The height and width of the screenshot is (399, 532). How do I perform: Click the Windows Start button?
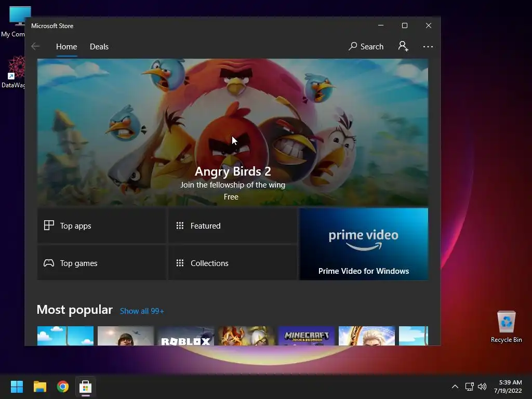17,387
